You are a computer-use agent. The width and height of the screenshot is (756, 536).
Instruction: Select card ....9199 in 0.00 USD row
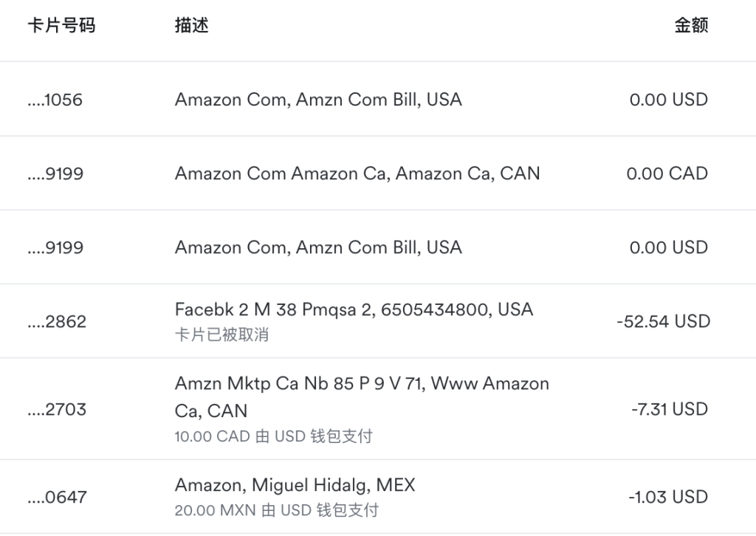[55, 248]
